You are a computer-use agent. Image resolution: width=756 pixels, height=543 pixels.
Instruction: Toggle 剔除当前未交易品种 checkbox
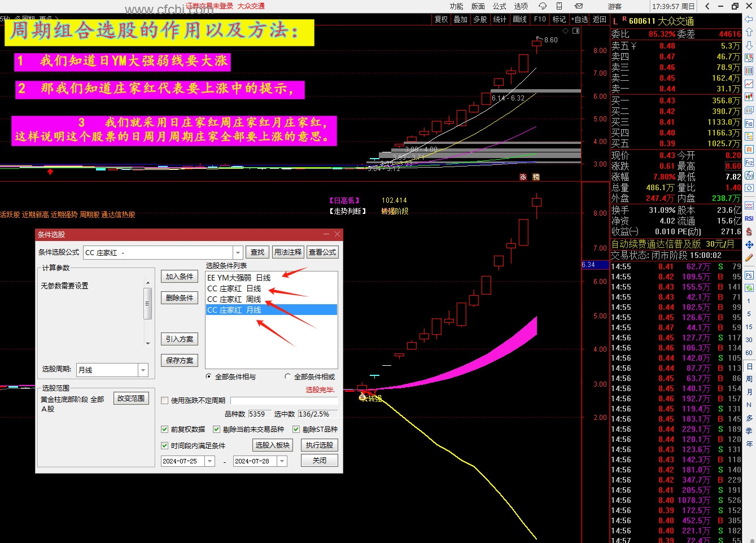(217, 429)
